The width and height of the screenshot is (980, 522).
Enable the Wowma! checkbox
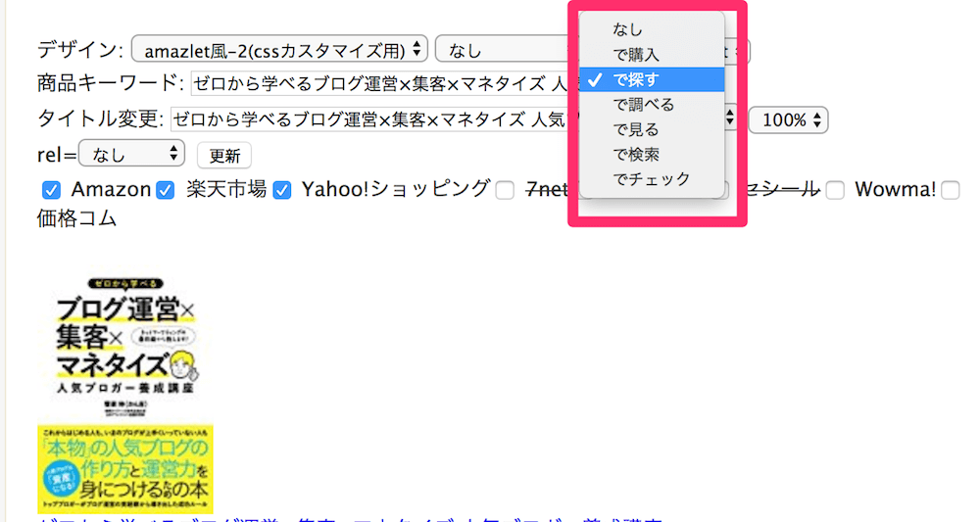(x=835, y=190)
